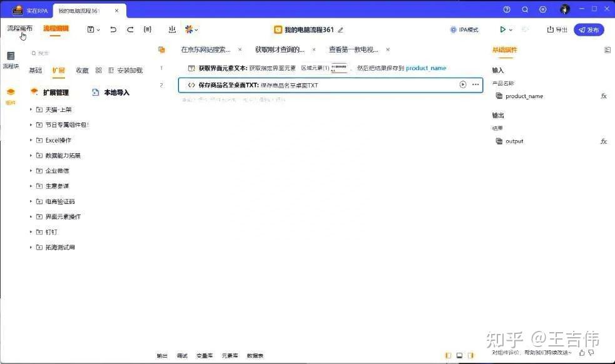
Task: Click the fx icon next to product_name variable
Action: 604,96
